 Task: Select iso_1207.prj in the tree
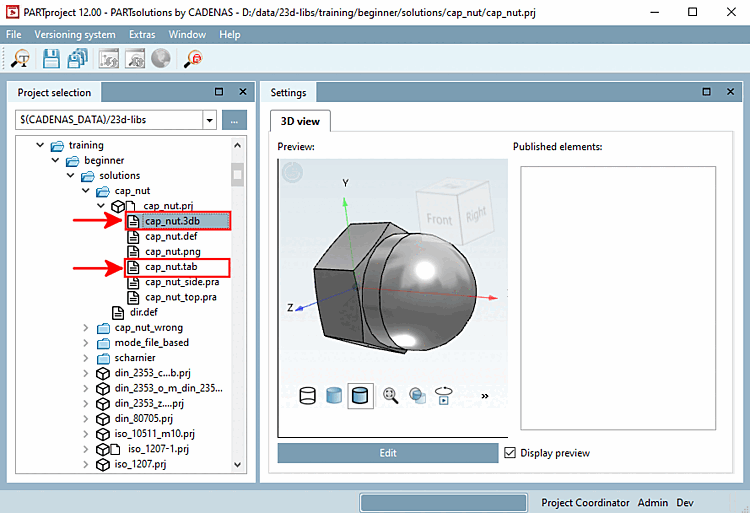pos(140,464)
